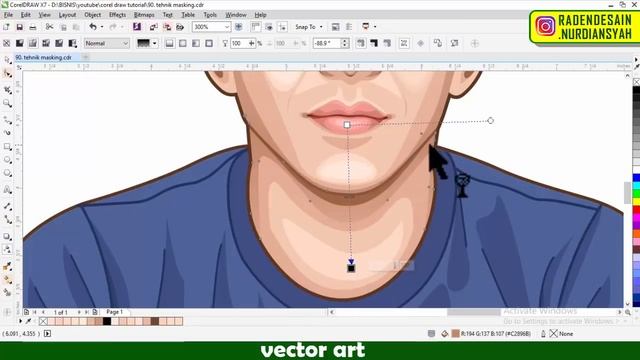Click the purple search content icon
Screen dimensions: 640x360
pos(137,27)
